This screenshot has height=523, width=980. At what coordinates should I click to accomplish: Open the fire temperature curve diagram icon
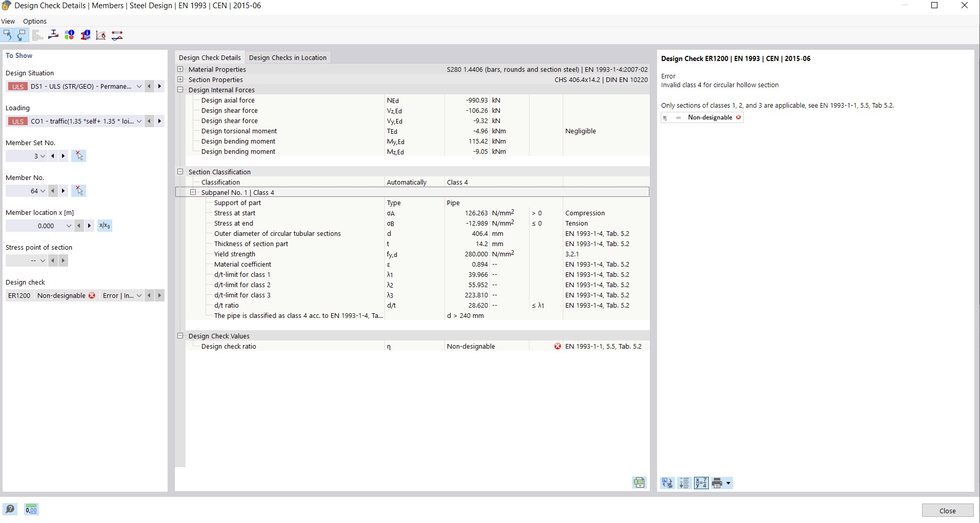pos(101,35)
